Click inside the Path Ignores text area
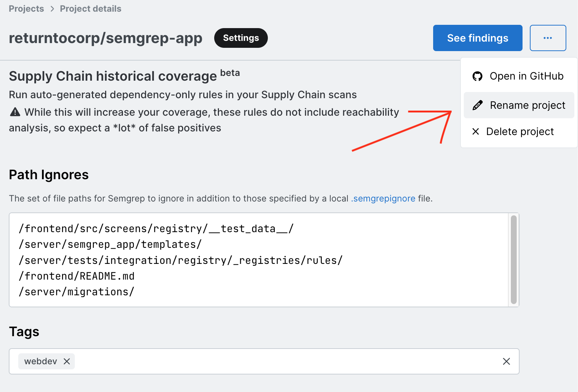This screenshot has width=578, height=392. click(255, 260)
